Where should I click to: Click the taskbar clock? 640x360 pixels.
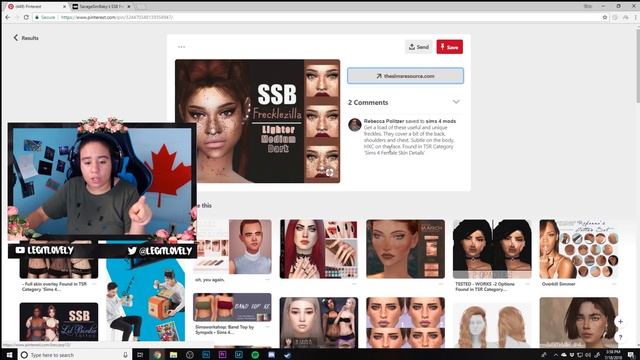(x=613, y=354)
